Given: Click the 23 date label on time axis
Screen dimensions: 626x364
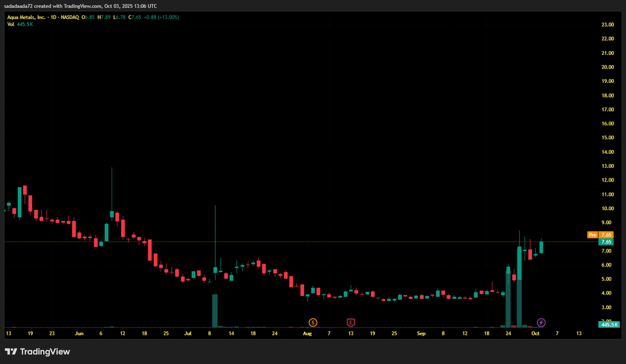Looking at the screenshot, I should [x=52, y=333].
